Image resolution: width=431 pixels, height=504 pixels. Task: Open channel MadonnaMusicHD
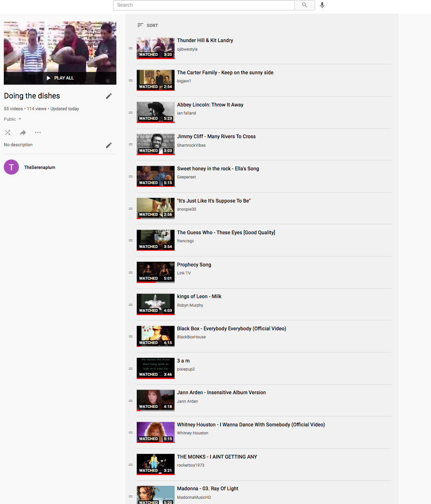coord(194,497)
